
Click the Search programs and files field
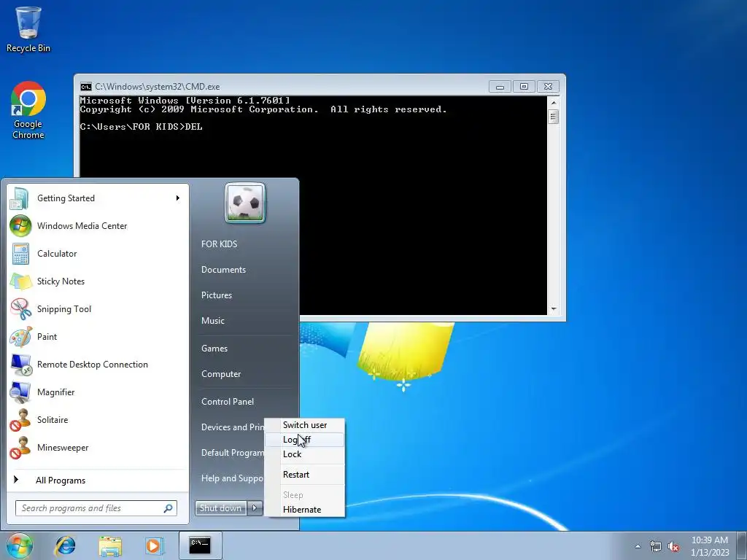(x=96, y=508)
